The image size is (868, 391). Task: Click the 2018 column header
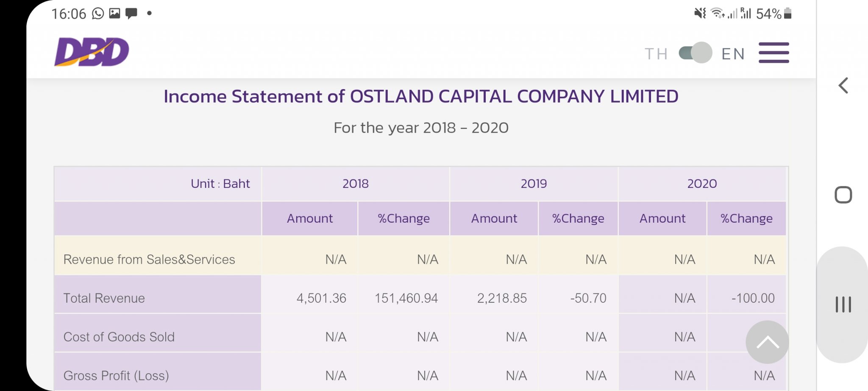click(356, 184)
